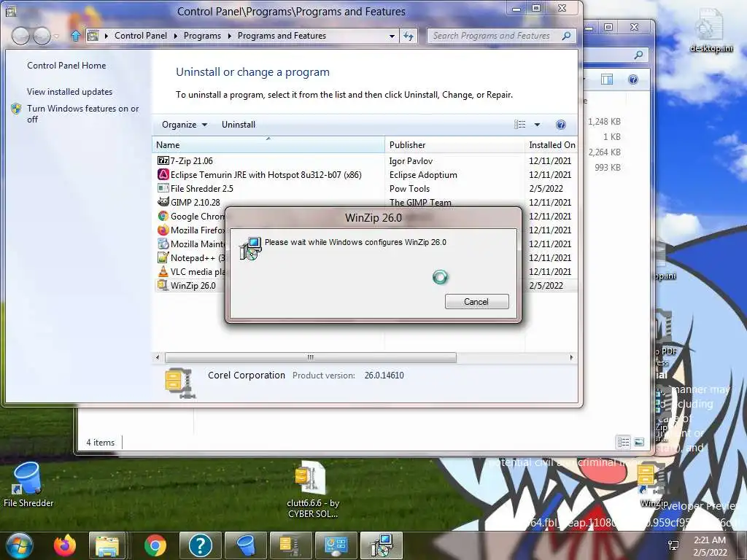Click the Eclipse Temurin icon in list

(163, 174)
